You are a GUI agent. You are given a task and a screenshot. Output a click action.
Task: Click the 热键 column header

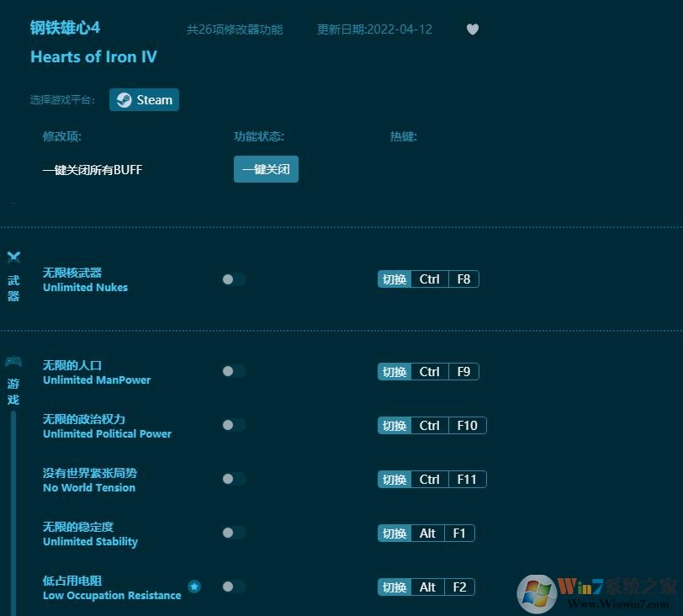click(x=404, y=136)
